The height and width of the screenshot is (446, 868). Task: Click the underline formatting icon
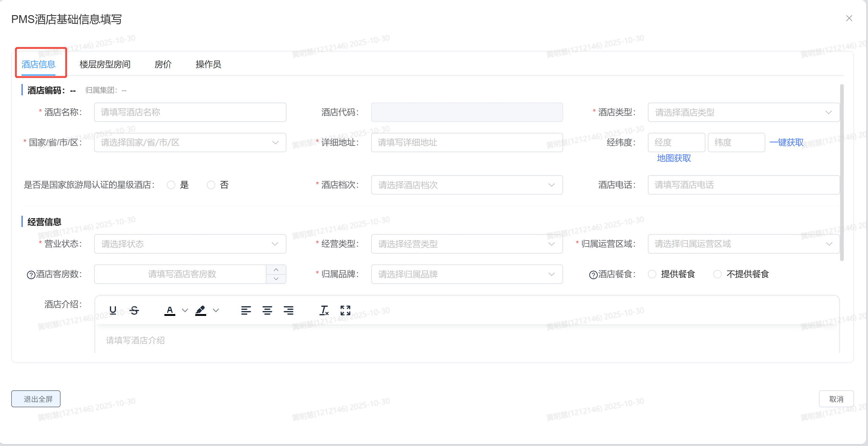113,310
